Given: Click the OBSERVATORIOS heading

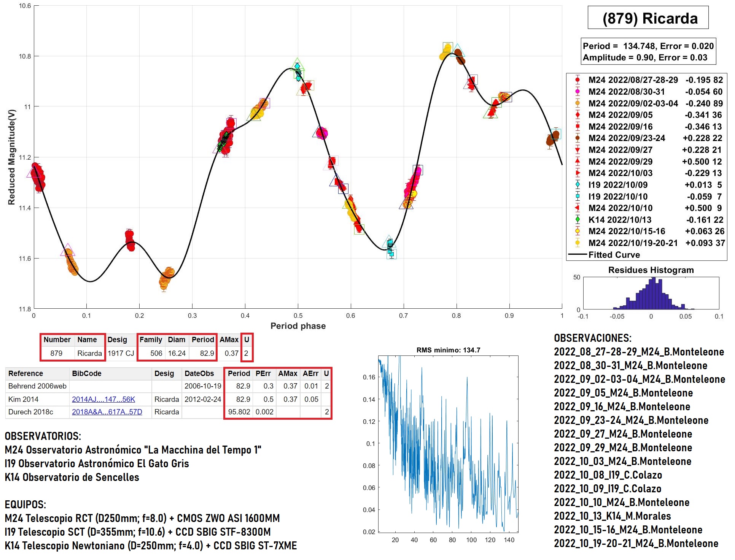Looking at the screenshot, I should 43,436.
